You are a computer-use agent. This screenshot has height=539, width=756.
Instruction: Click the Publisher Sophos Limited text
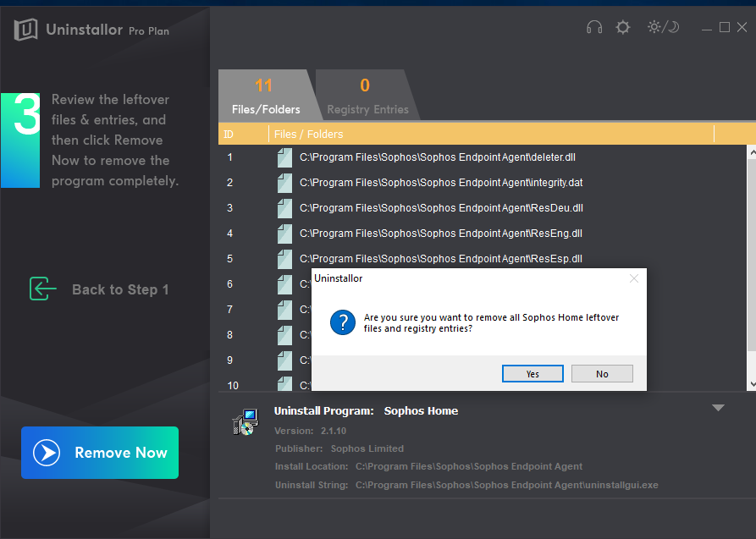coord(339,448)
